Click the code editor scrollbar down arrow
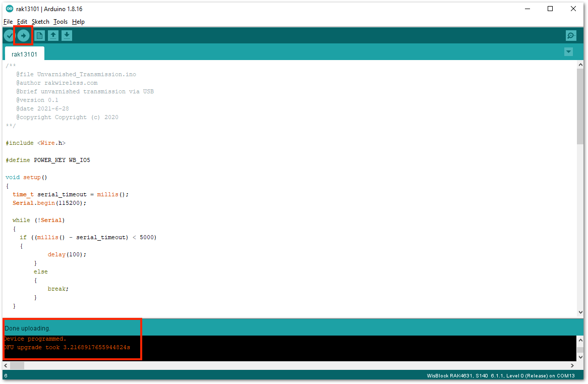Image resolution: width=588 pixels, height=384 pixels. click(580, 312)
